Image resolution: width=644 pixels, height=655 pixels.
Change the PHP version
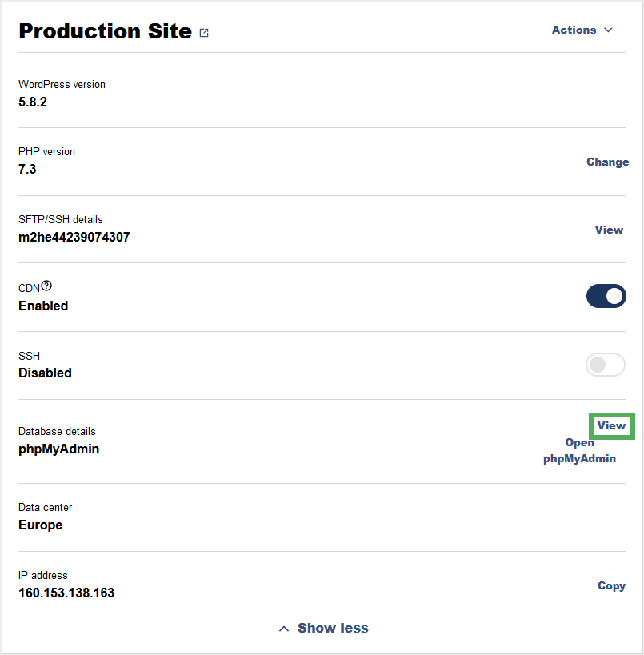(608, 162)
